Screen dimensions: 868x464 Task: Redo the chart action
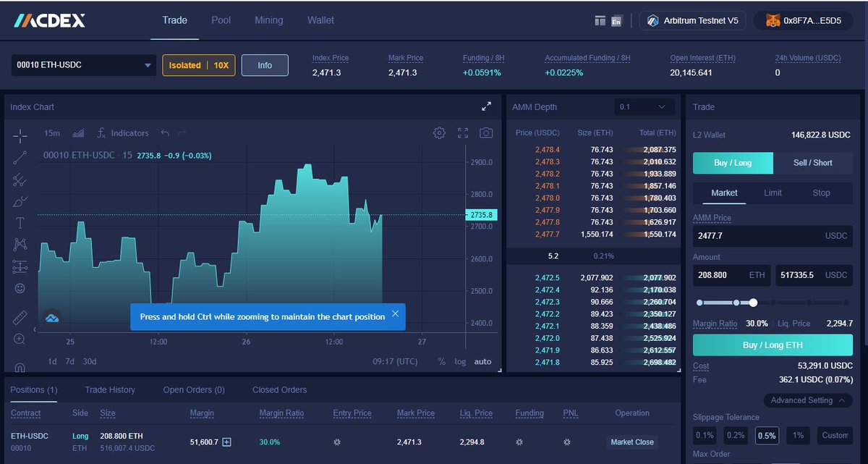pyautogui.click(x=182, y=133)
